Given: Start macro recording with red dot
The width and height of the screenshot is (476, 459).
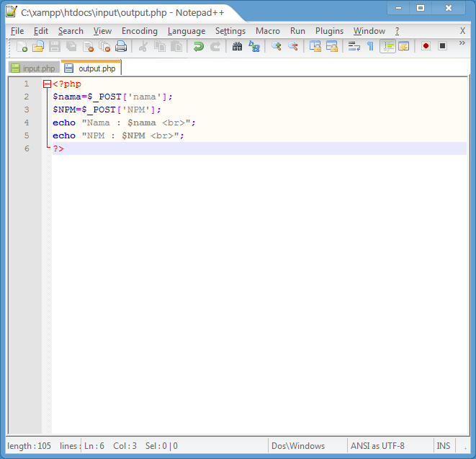Looking at the screenshot, I should pos(426,46).
